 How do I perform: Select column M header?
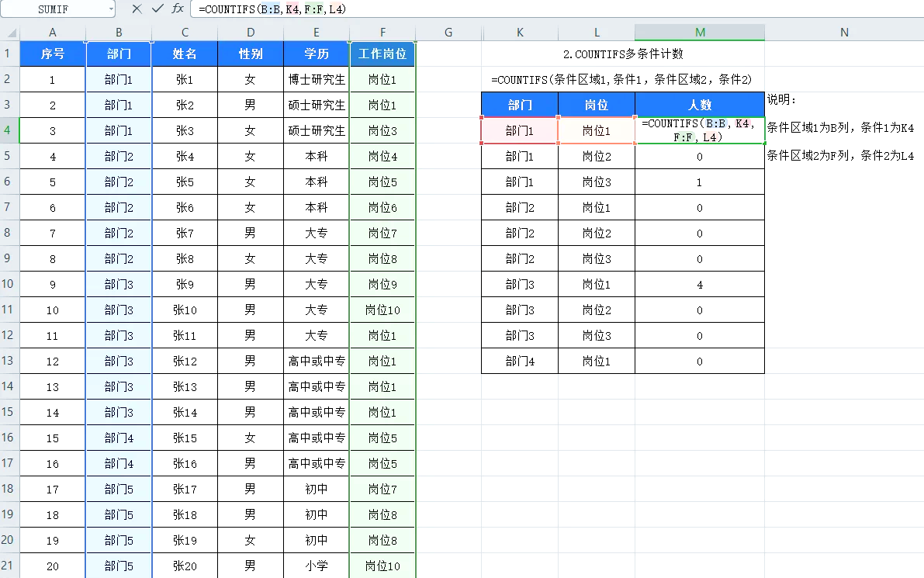click(x=700, y=33)
